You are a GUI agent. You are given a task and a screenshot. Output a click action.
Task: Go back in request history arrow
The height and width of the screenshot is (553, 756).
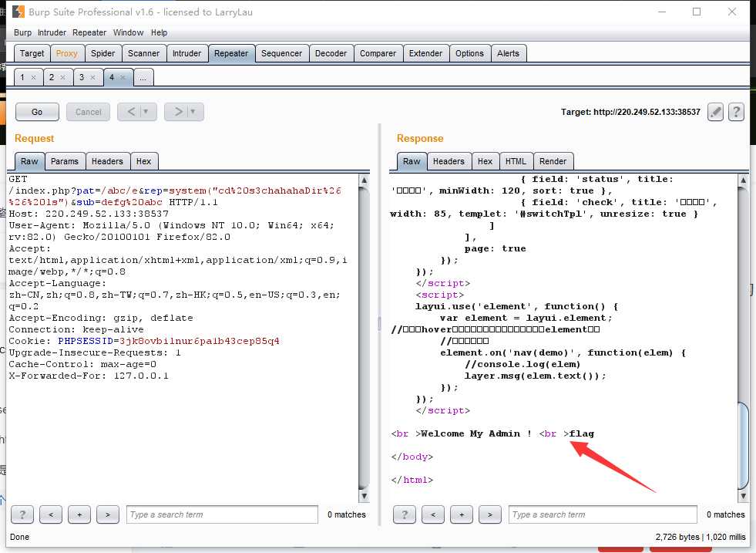[131, 112]
